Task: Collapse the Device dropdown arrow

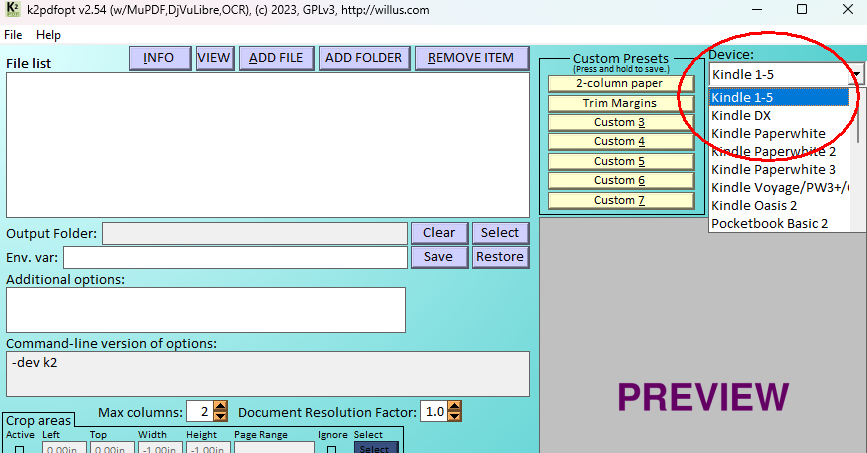Action: point(856,74)
